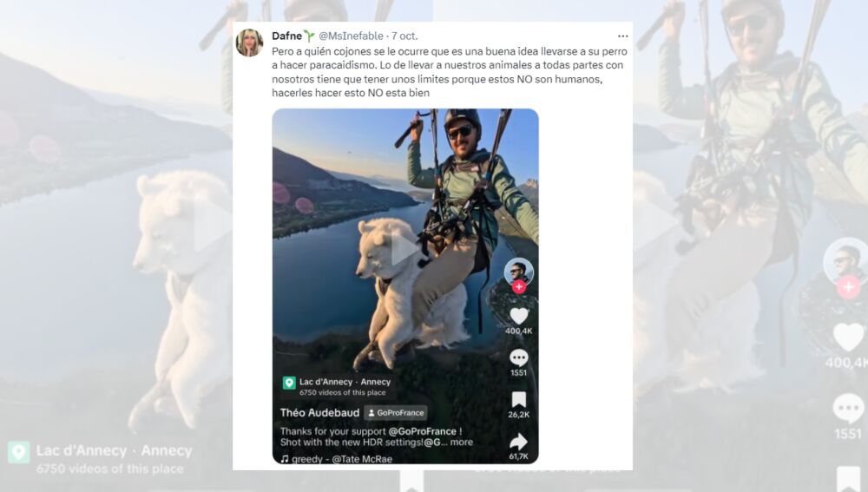Screen dimensions: 868x492
Task: Click the 7 oct. tweet timestamp
Action: [404, 36]
